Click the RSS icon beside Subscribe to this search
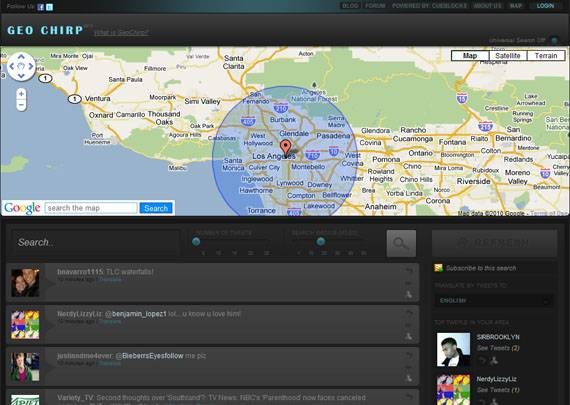This screenshot has width=570, height=405. (438, 268)
